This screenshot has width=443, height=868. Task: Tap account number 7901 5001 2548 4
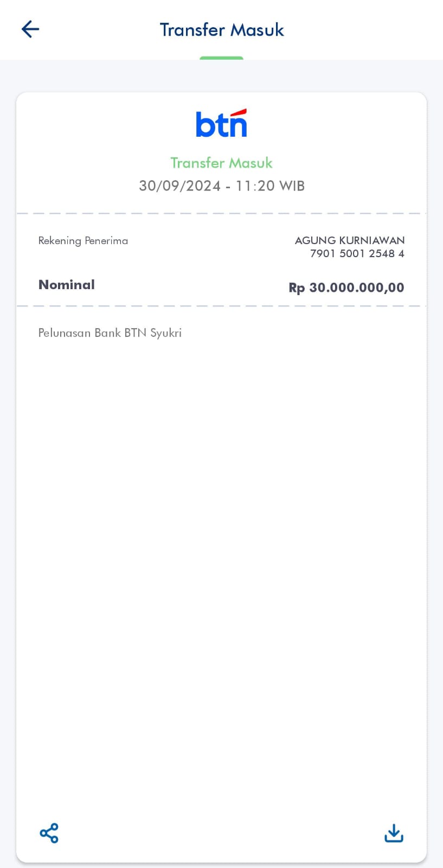click(x=357, y=253)
